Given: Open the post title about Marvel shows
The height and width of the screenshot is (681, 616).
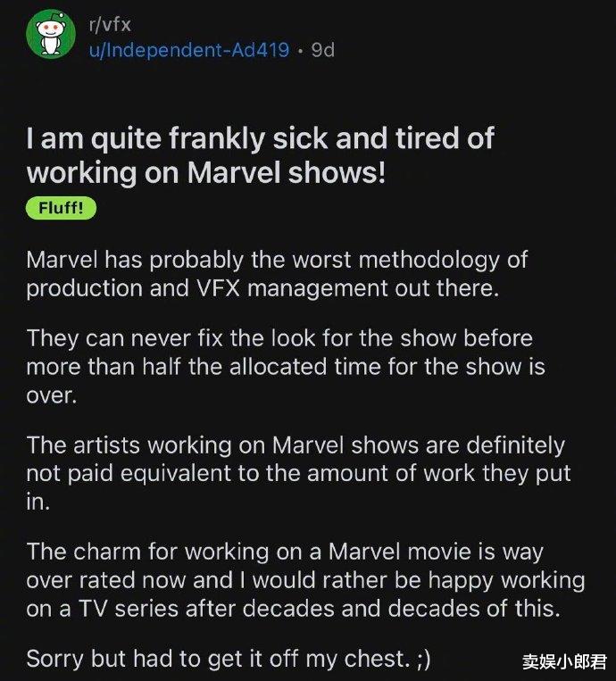Looking at the screenshot, I should click(260, 155).
